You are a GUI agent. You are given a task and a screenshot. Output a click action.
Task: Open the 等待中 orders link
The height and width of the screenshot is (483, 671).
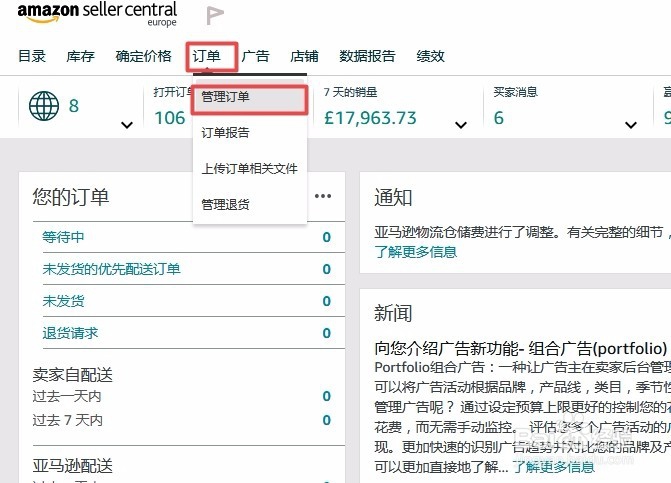(x=63, y=237)
